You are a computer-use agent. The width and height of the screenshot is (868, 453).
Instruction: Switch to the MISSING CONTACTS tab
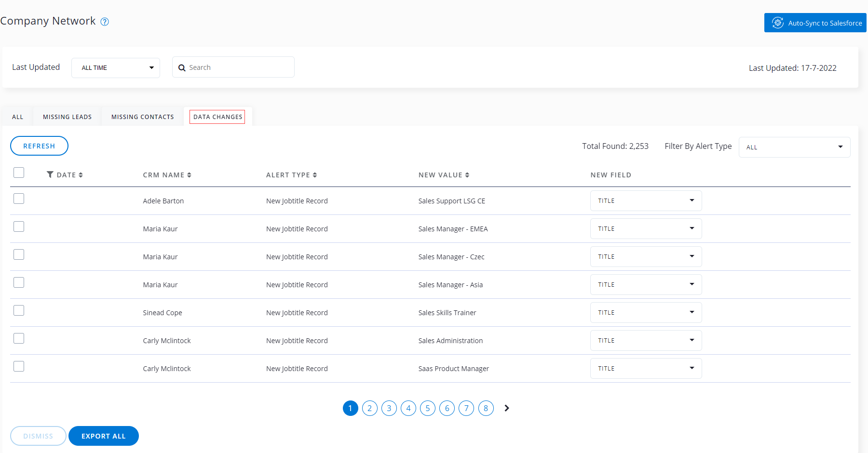pyautogui.click(x=142, y=117)
